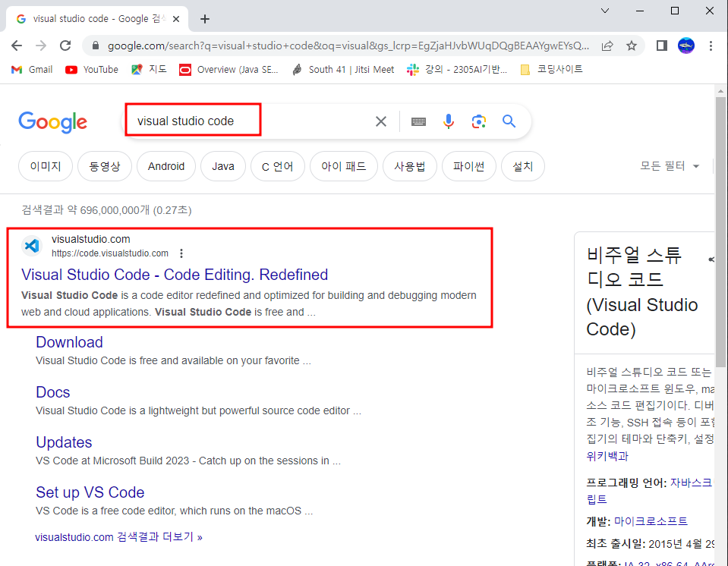Open the Chrome profile avatar
Image resolution: width=728 pixels, height=566 pixels.
pos(685,46)
